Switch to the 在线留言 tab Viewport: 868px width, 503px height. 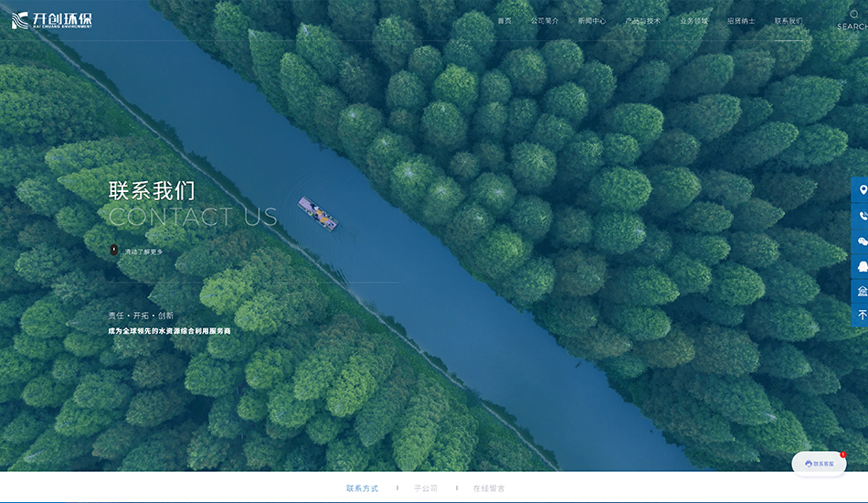(488, 488)
